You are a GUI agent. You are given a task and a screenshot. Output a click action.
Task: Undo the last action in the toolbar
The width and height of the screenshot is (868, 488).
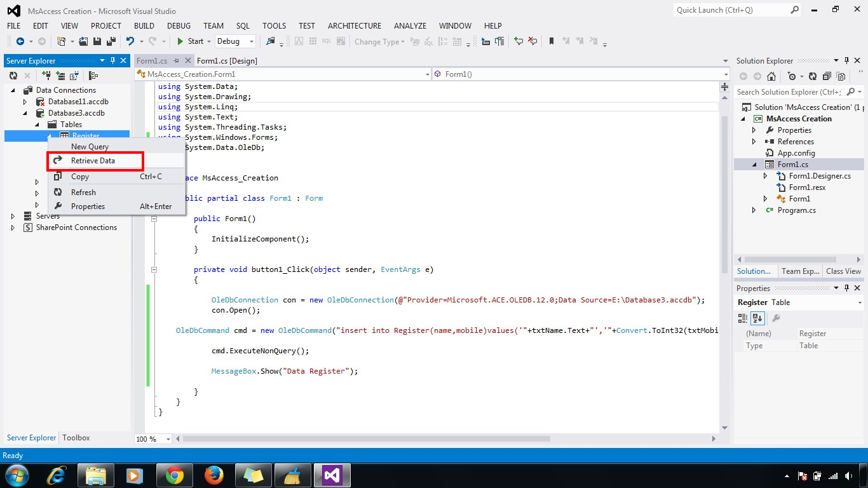tap(130, 41)
